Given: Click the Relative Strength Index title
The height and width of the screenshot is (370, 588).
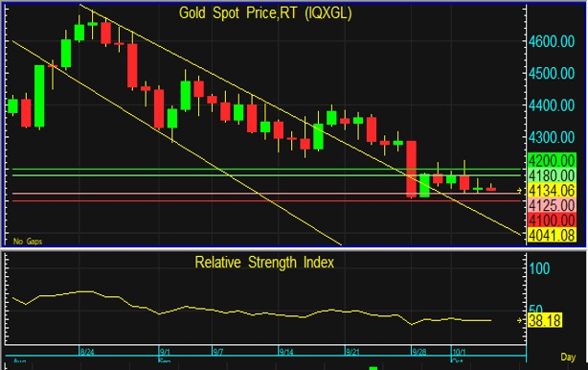Looking at the screenshot, I should 264,263.
